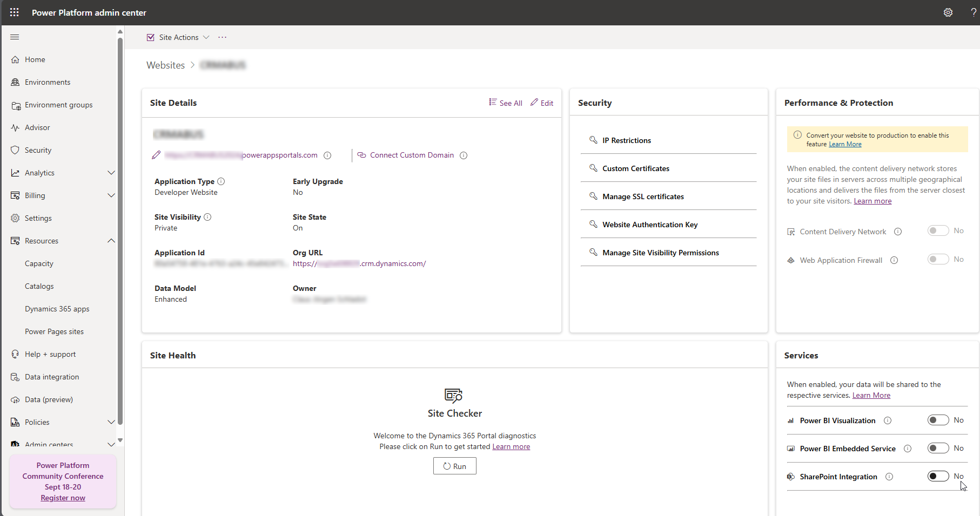Image resolution: width=980 pixels, height=516 pixels.
Task: Collapse the navigation hamburger menu
Action: [15, 37]
